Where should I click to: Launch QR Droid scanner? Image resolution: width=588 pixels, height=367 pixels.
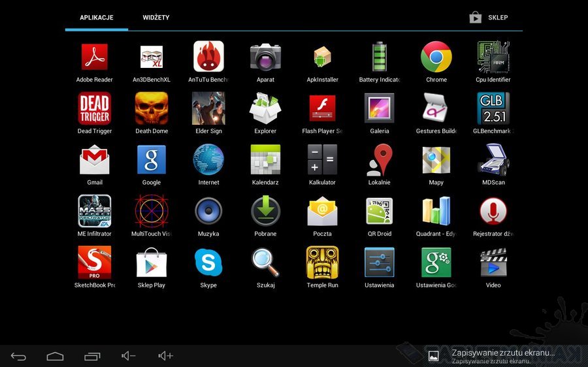click(x=380, y=211)
